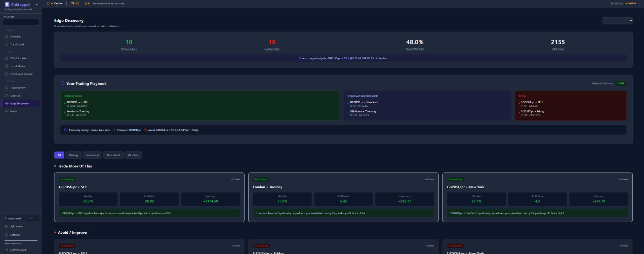Click the Light mode sun icon
The width and height of the screenshot is (644, 254).
6,226
